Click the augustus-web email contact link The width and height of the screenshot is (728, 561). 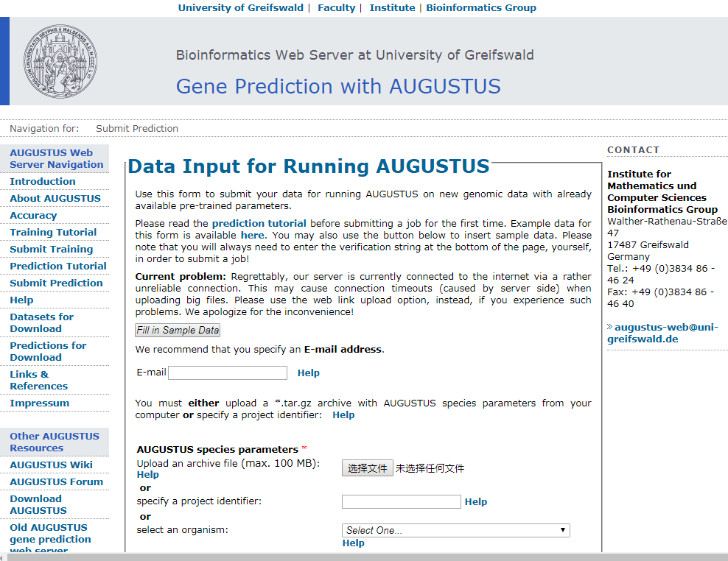(662, 334)
